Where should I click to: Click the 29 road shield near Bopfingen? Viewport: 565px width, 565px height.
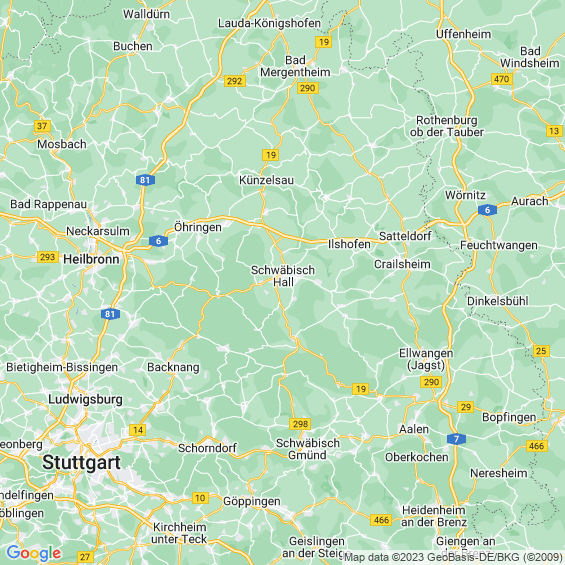point(466,407)
